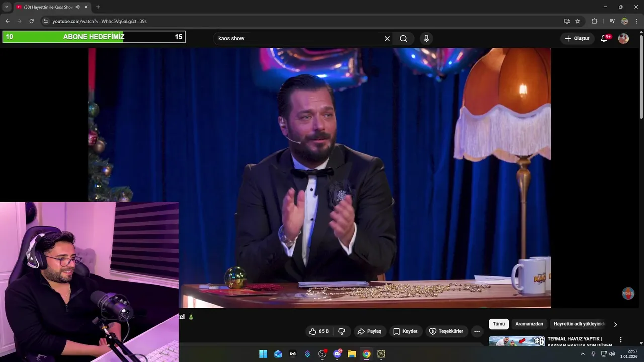Open options menu for Termal Havuz video
Image resolution: width=644 pixels, height=362 pixels.
click(621, 340)
